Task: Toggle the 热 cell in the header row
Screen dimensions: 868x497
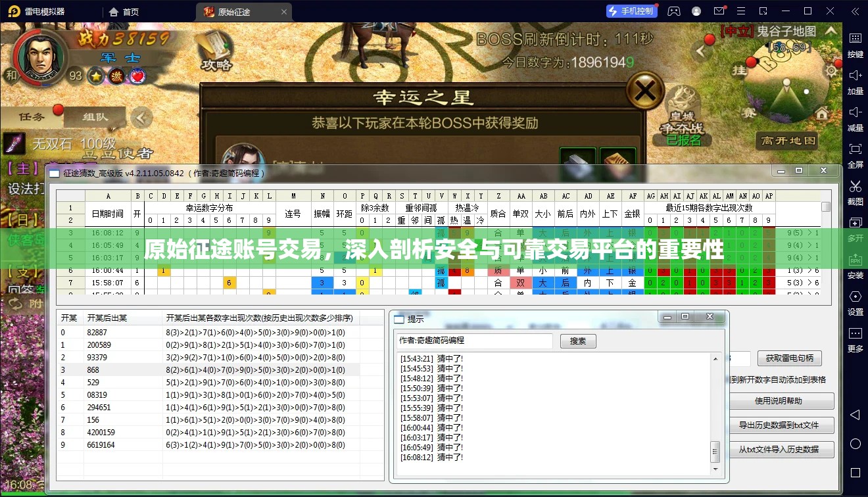Action: tap(454, 220)
